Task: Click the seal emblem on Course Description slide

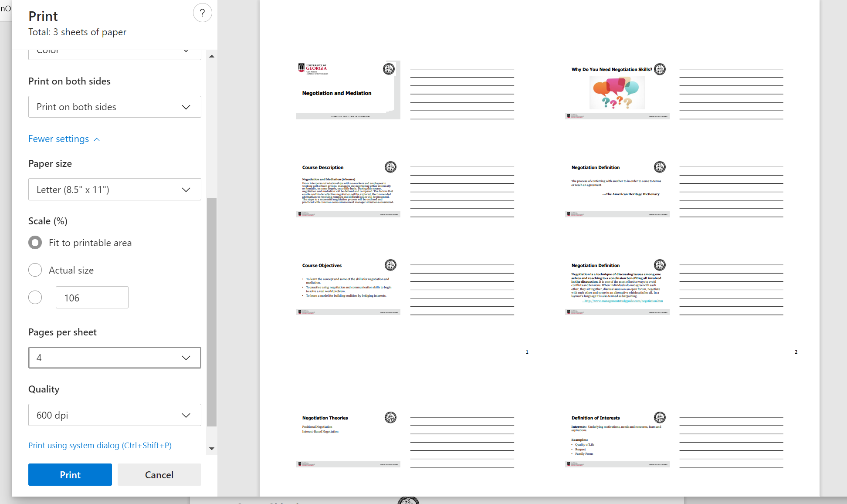Action: tap(390, 167)
